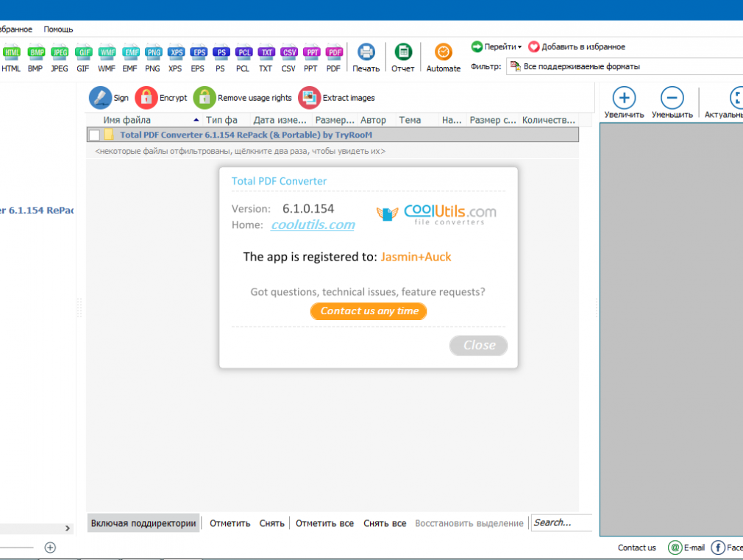743x560 pixels.
Task: Click the Contact us link in status bar
Action: point(637,547)
